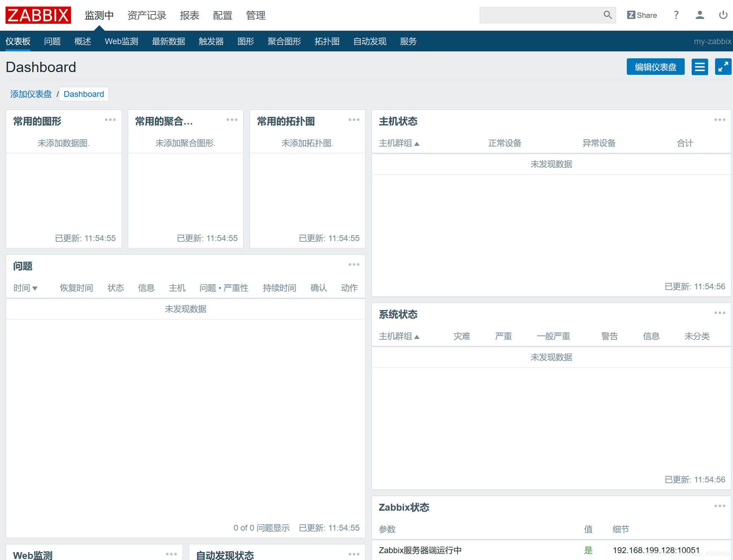This screenshot has height=560, width=733.
Task: Open the 监测中 main menu
Action: click(99, 15)
